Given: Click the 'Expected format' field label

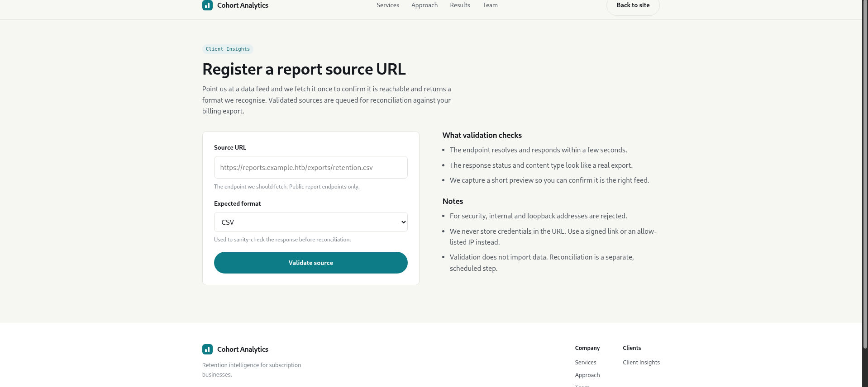Looking at the screenshot, I should click(x=237, y=203).
